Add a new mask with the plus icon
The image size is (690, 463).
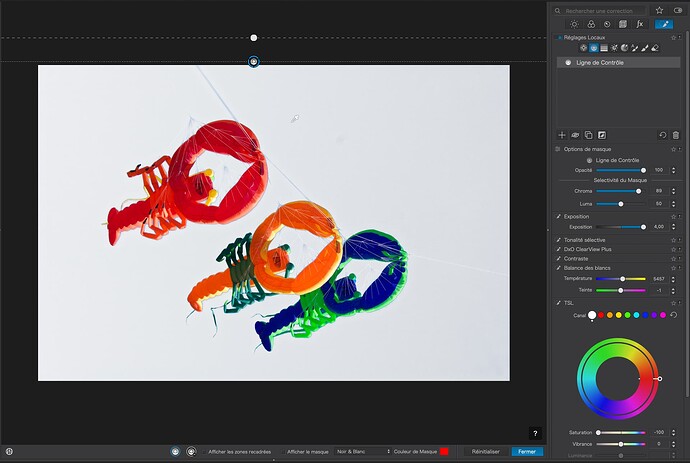(x=562, y=135)
